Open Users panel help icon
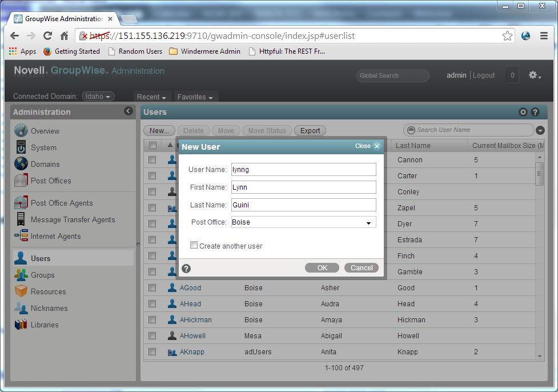558x392 pixels. [535, 112]
